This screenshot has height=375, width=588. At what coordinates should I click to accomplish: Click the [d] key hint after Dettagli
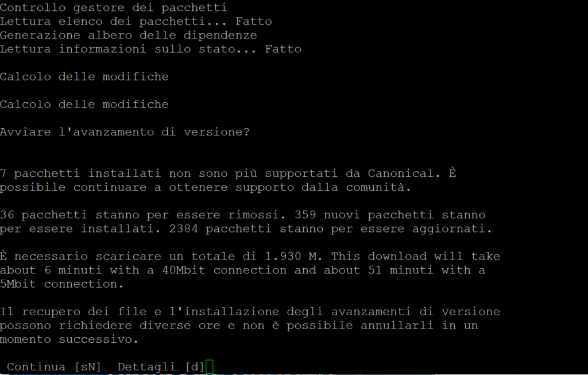point(195,367)
